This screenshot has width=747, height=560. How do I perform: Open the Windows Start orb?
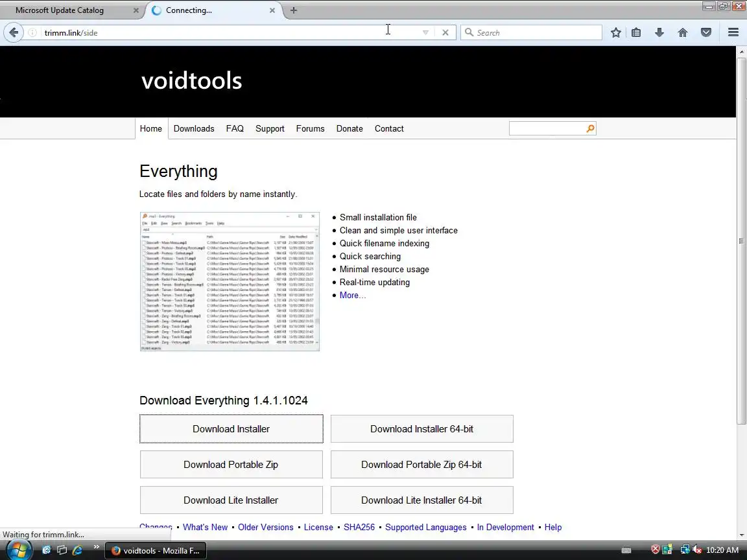click(19, 550)
